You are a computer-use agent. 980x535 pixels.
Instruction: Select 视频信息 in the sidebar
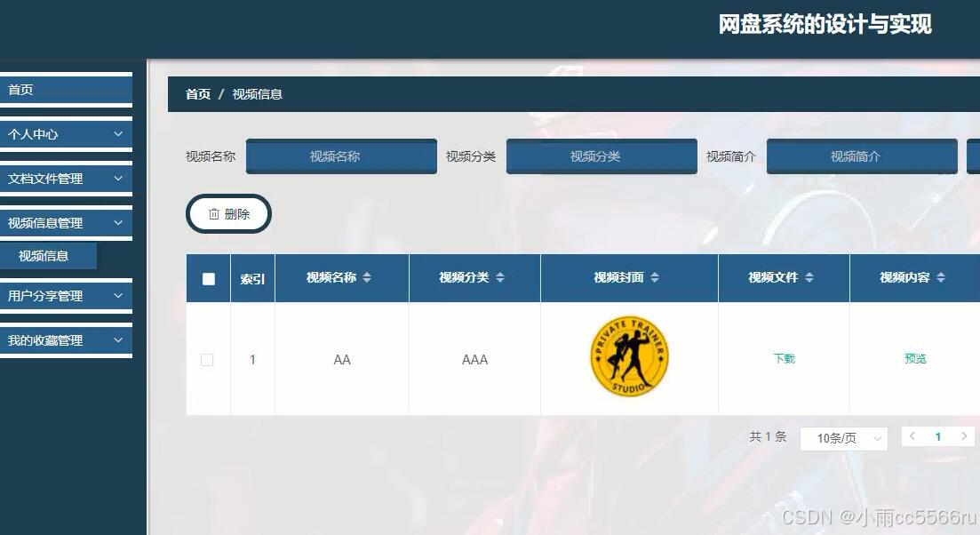(44, 255)
